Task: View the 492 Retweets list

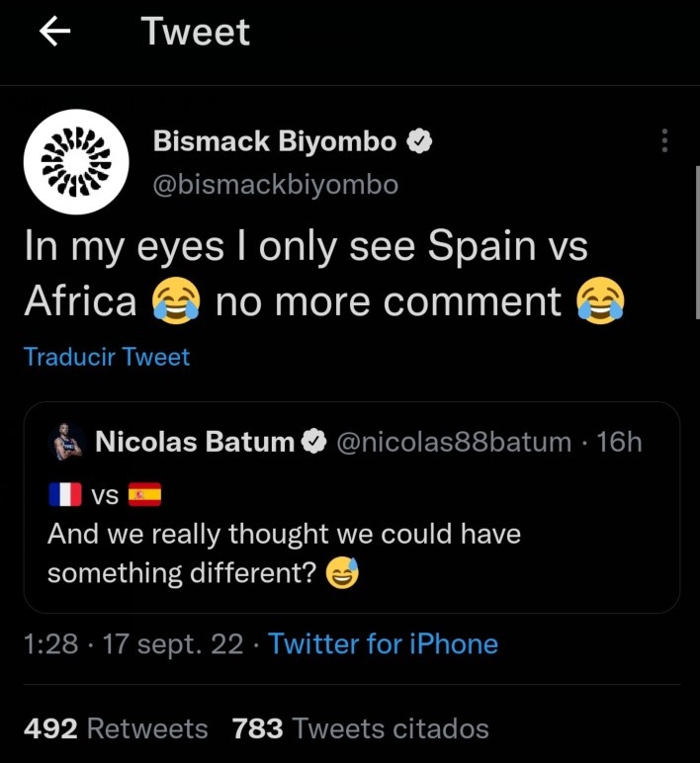Action: [116, 729]
